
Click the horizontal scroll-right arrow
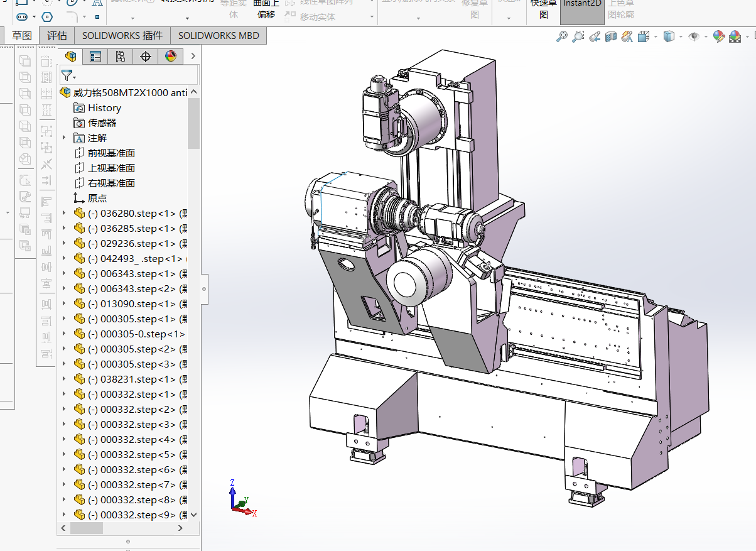(181, 529)
